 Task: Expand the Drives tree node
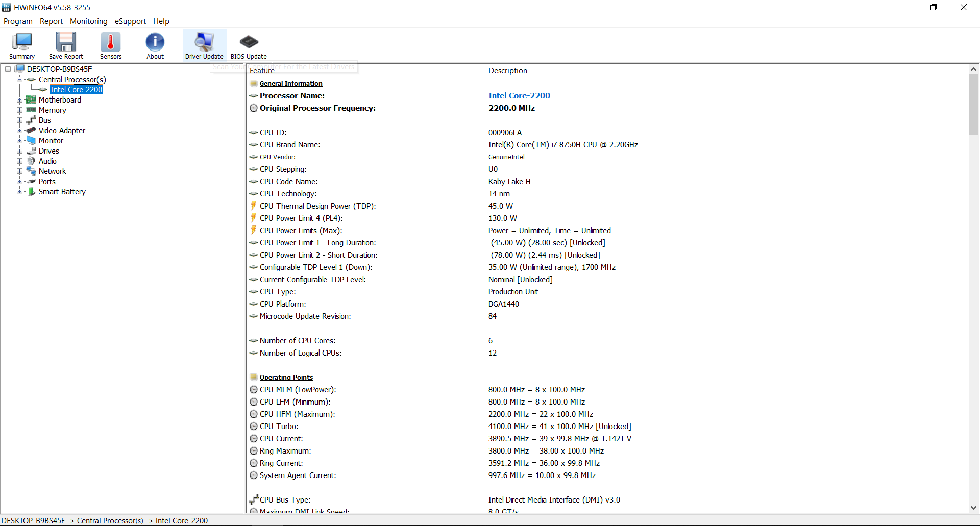19,151
